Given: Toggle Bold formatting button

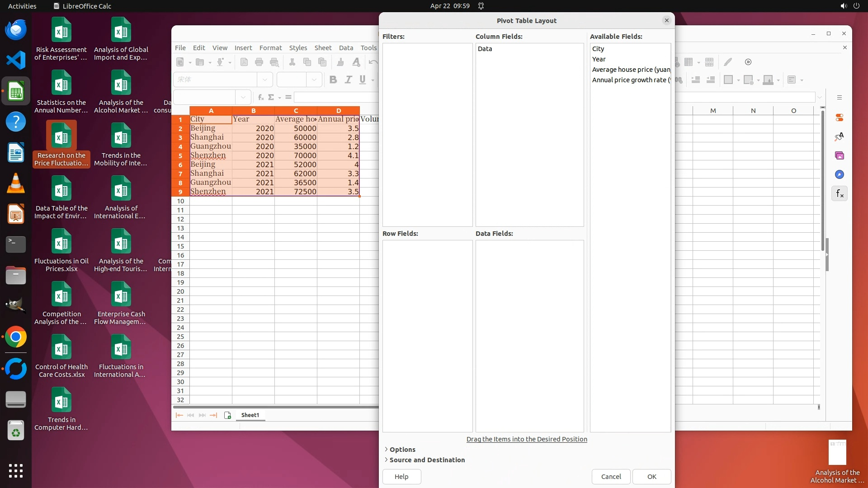Looking at the screenshot, I should [x=333, y=80].
